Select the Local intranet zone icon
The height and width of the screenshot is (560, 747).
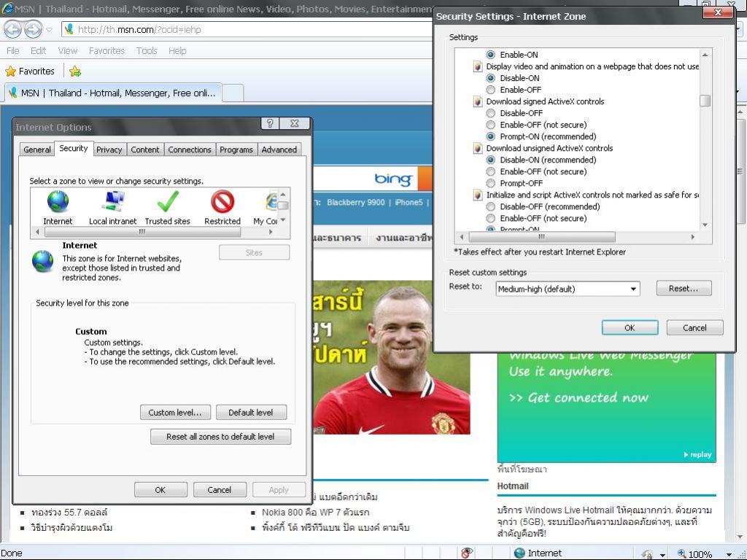(113, 201)
